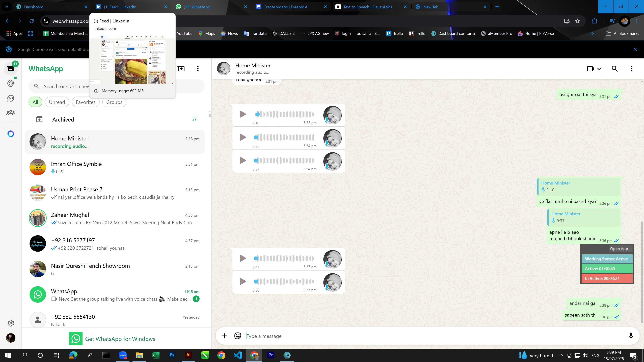Open the Meta AI circle icon
Image resolution: width=644 pixels, height=362 pixels.
pyautogui.click(x=11, y=134)
